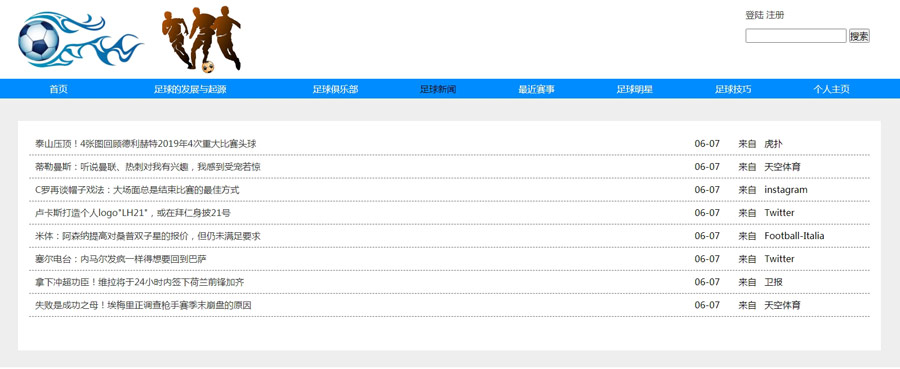
Task: Click the 注册 link
Action: click(x=775, y=15)
